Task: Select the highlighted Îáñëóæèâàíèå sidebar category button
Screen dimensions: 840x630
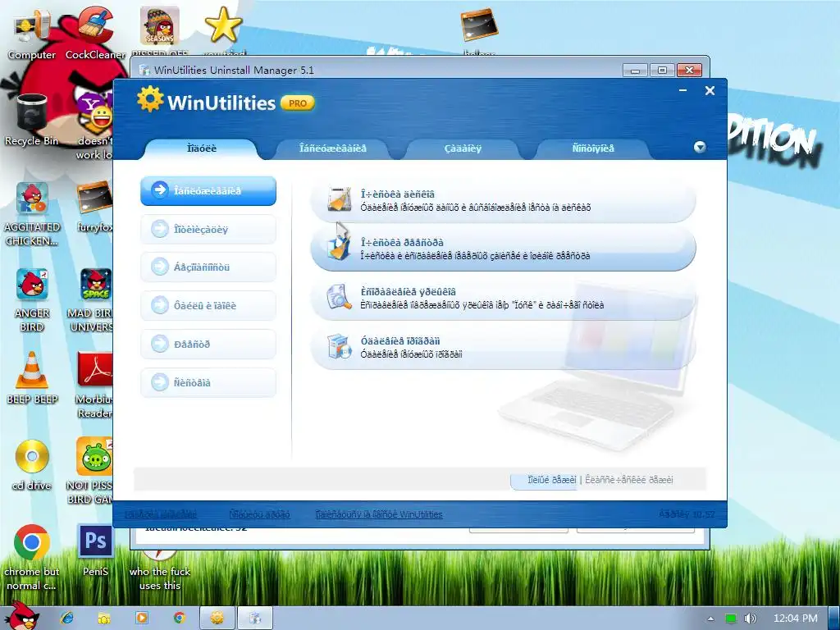Action: 208,190
